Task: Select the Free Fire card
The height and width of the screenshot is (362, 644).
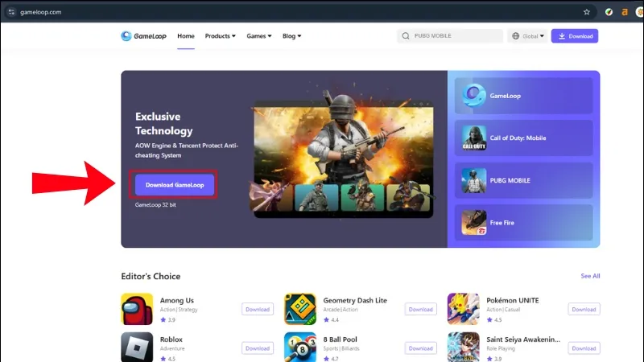Action: (x=524, y=223)
